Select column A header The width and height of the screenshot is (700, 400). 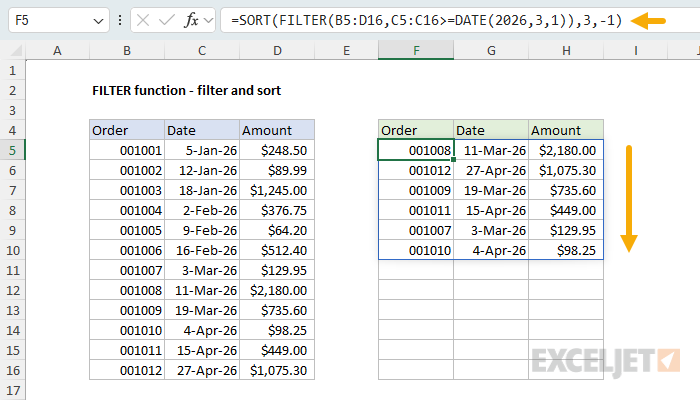pyautogui.click(x=57, y=50)
